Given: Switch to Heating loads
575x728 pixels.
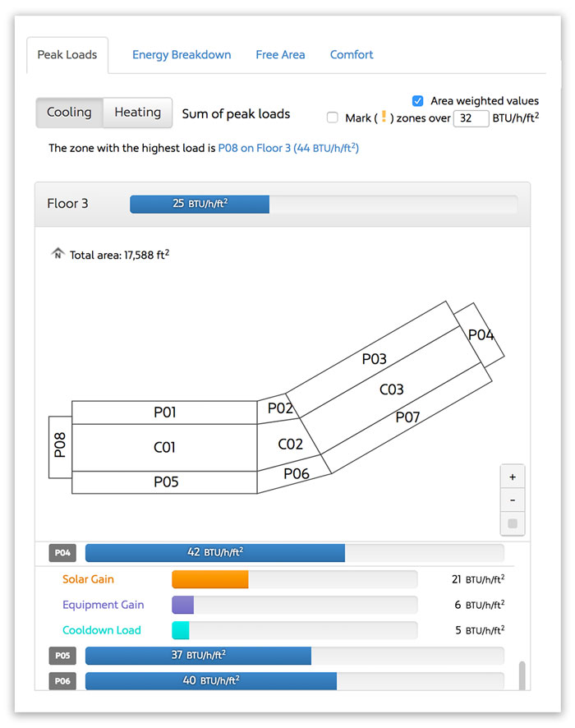Looking at the screenshot, I should coord(137,113).
